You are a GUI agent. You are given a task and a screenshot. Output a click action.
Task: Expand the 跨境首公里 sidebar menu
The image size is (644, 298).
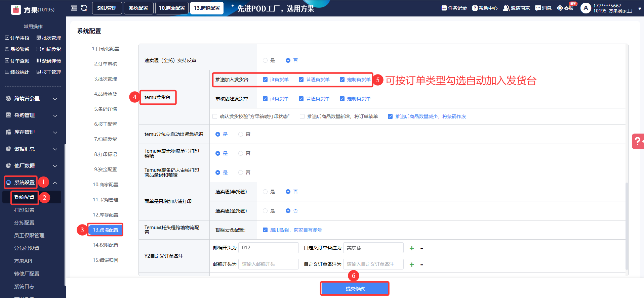coord(31,99)
